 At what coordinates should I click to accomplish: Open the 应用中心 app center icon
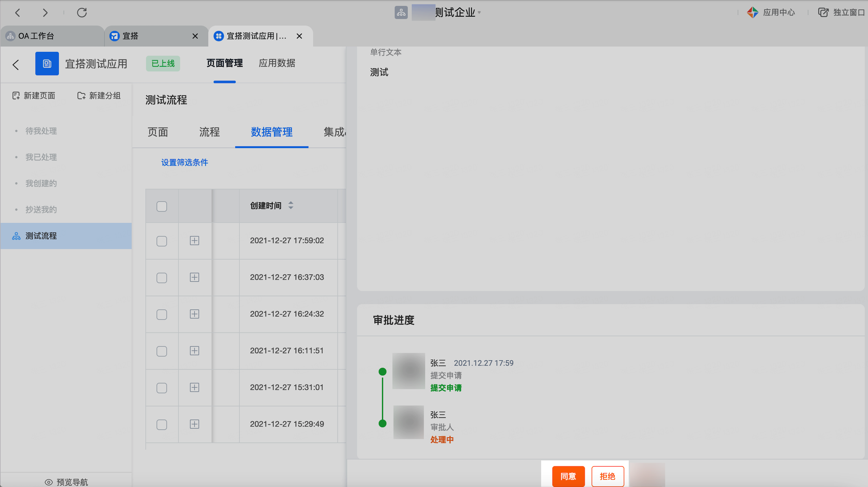pos(752,13)
